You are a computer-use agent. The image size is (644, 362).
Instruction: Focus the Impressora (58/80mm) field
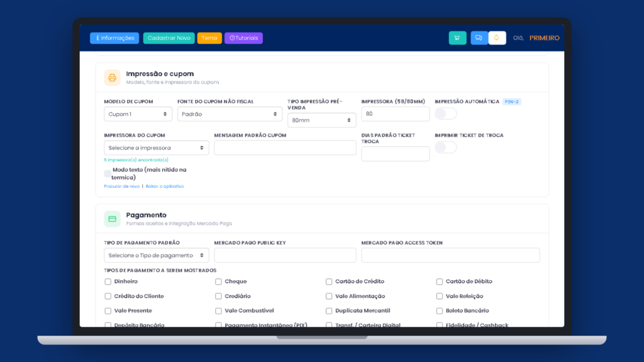(x=396, y=114)
